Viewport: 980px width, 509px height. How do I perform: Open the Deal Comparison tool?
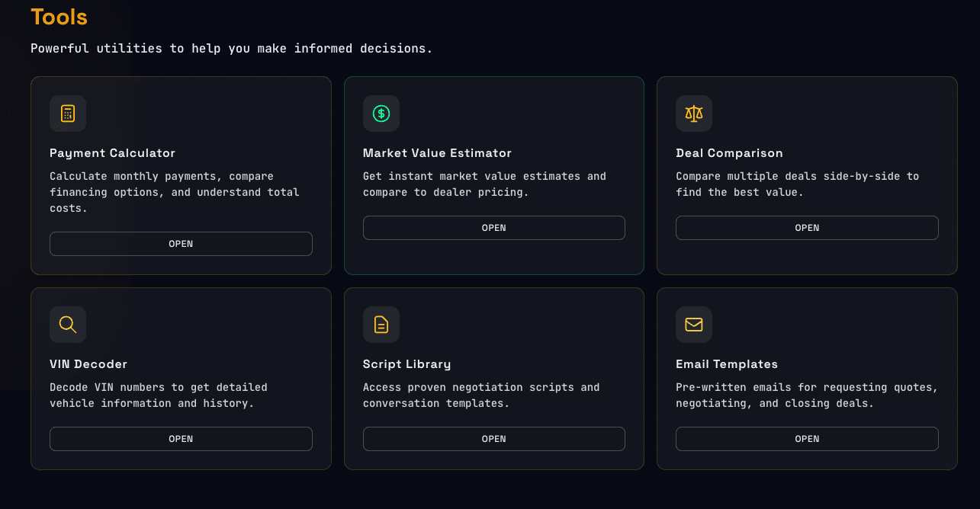[806, 227]
